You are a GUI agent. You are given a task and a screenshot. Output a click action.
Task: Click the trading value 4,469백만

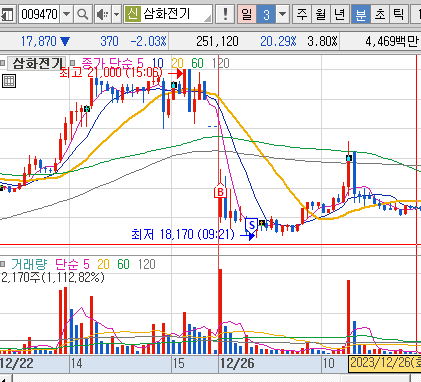[391, 42]
